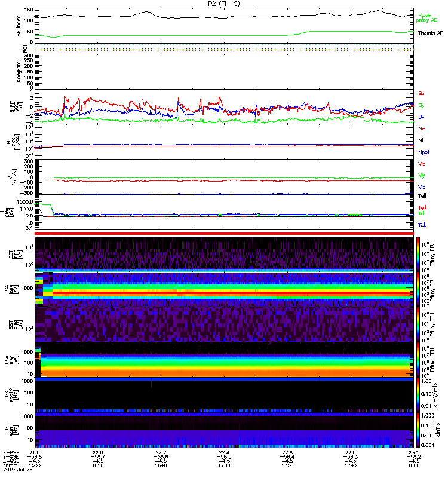The height and width of the screenshot is (478, 448).
Task: Select the black Te parallel legend label
Action: coord(422,196)
